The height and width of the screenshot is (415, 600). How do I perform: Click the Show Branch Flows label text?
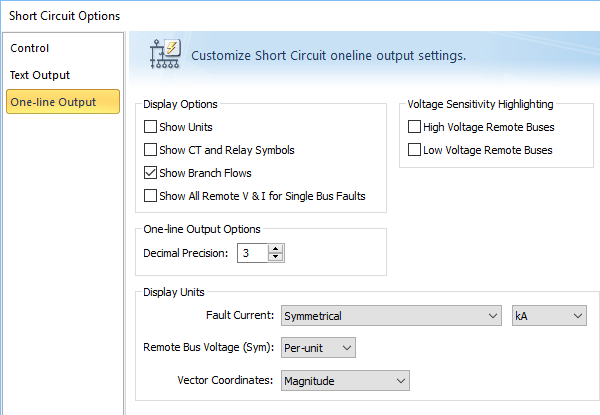(205, 173)
